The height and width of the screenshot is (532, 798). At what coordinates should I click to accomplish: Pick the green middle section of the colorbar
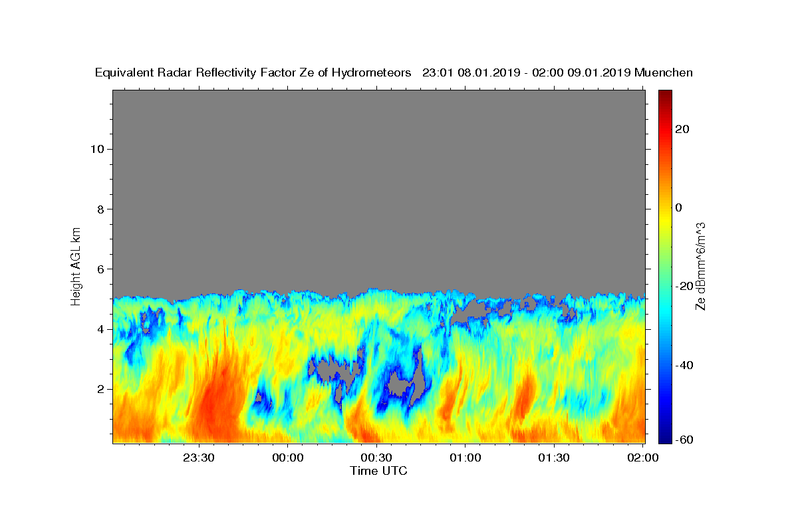pyautogui.click(x=664, y=266)
